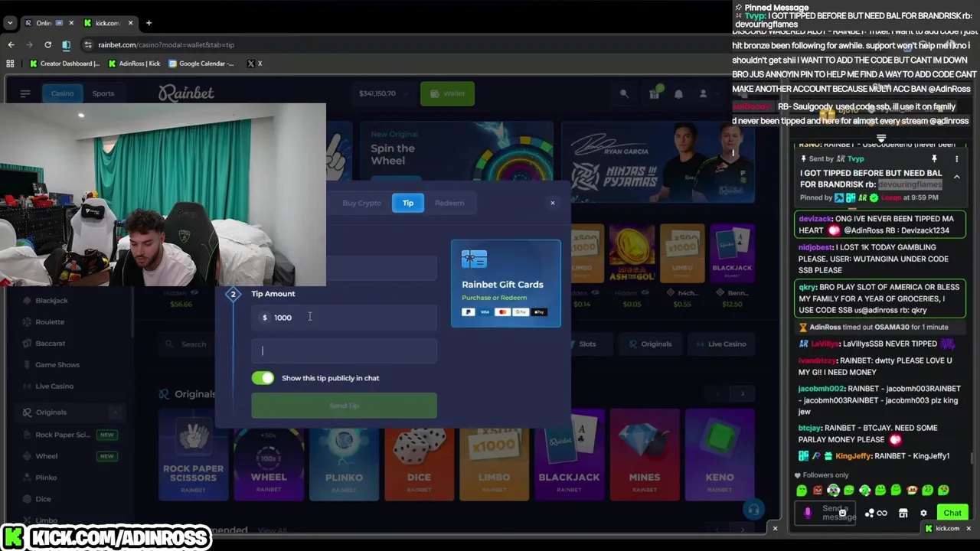The image size is (980, 551).
Task: Close the kick.com popup badge
Action: click(x=969, y=528)
